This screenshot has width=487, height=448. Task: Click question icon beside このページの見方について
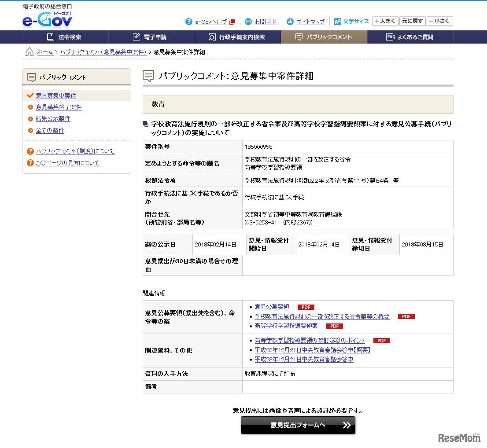[x=30, y=163]
